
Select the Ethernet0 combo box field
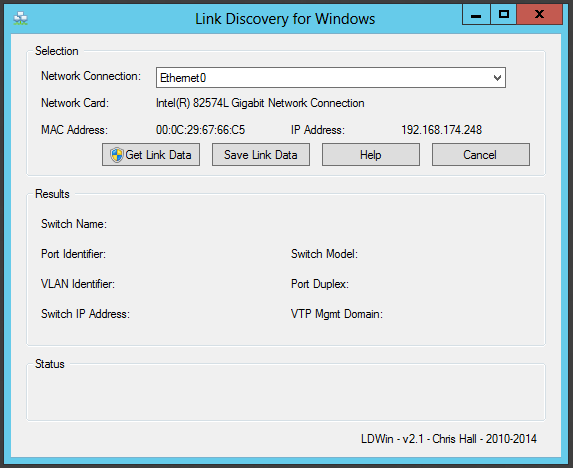pos(331,77)
